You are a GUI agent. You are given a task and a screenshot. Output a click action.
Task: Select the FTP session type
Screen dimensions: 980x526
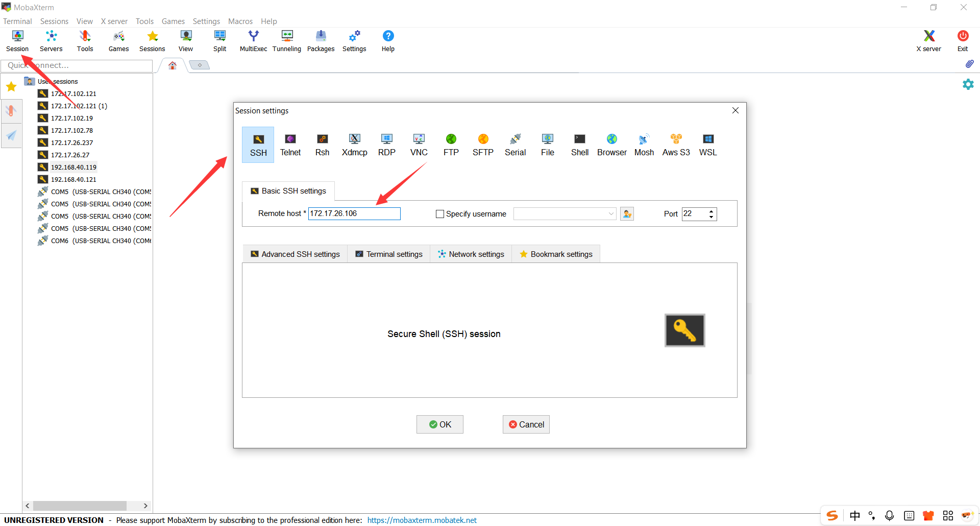click(x=451, y=145)
